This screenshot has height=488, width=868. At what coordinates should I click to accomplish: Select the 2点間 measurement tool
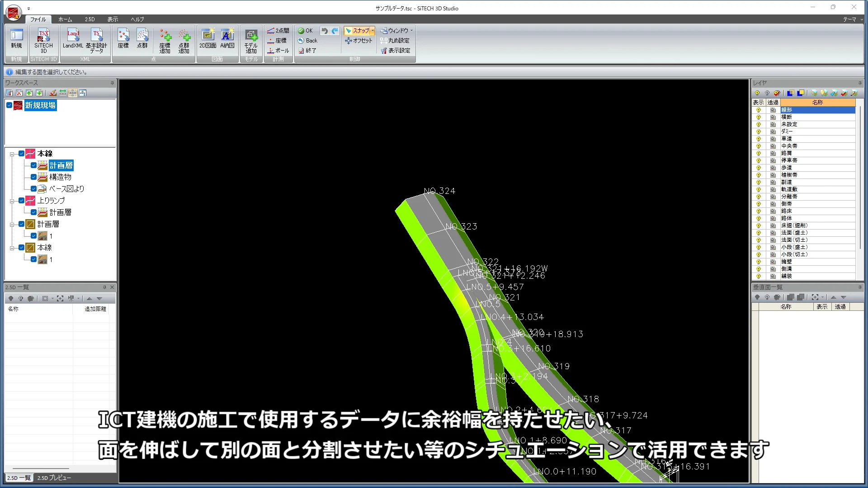(278, 31)
